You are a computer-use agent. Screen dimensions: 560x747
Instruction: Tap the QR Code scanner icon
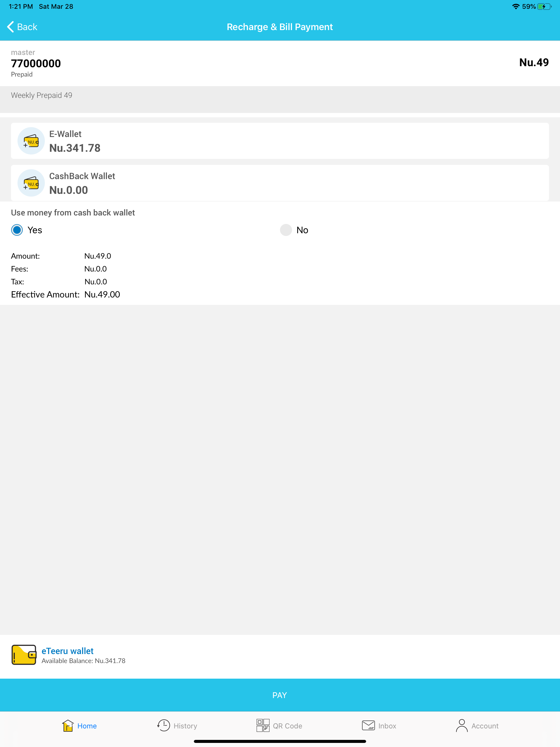click(x=263, y=725)
